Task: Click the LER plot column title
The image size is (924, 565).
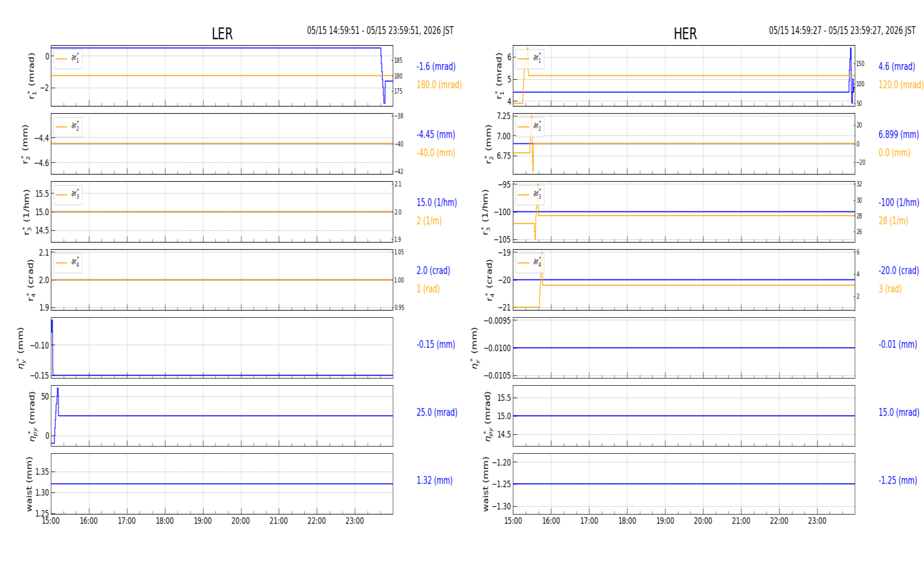Action: click(222, 34)
